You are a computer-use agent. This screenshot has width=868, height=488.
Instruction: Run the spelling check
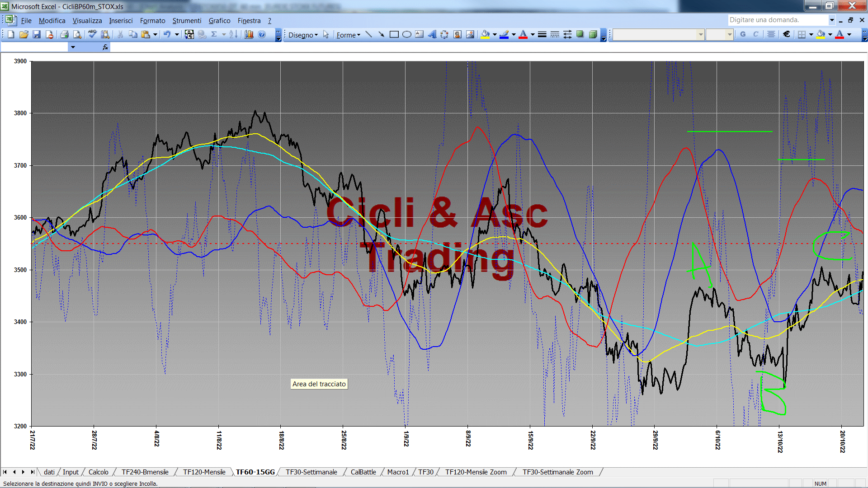92,34
